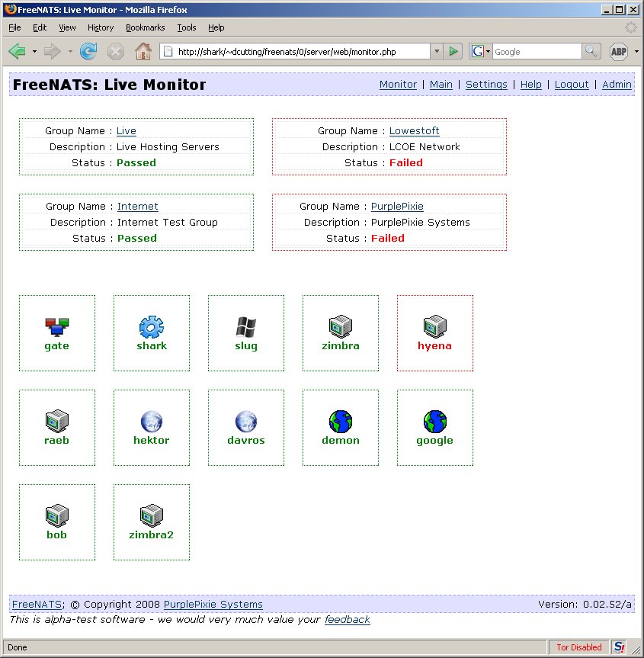Open the Bookmarks menu
Image resolution: width=644 pixels, height=658 pixels.
[145, 27]
